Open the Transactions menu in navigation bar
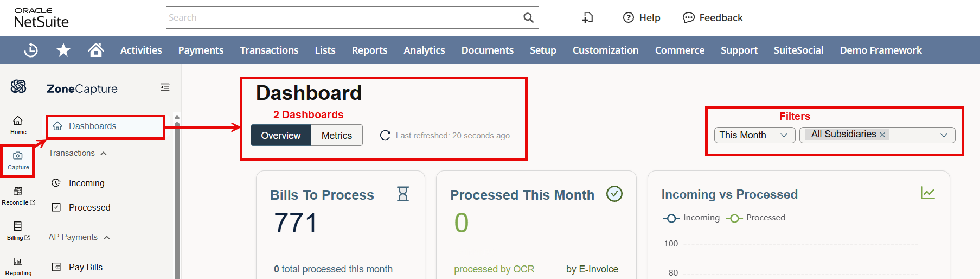The height and width of the screenshot is (279, 980). 269,50
